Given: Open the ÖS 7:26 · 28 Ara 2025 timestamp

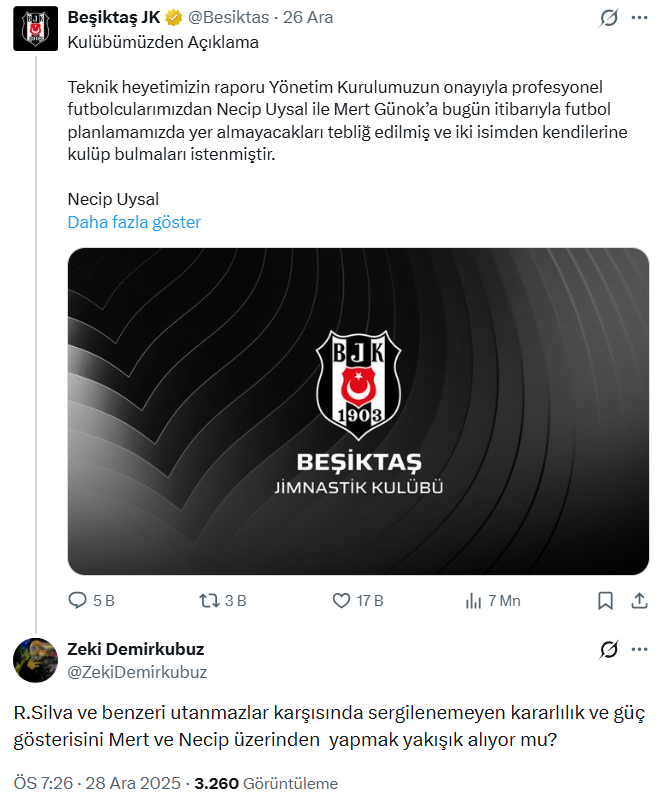Looking at the screenshot, I should (x=98, y=783).
